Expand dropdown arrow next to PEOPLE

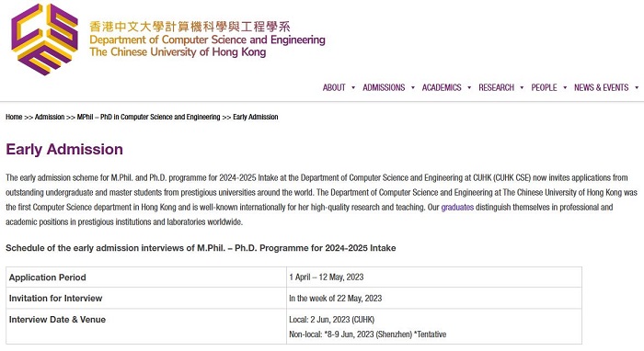pyautogui.click(x=565, y=88)
